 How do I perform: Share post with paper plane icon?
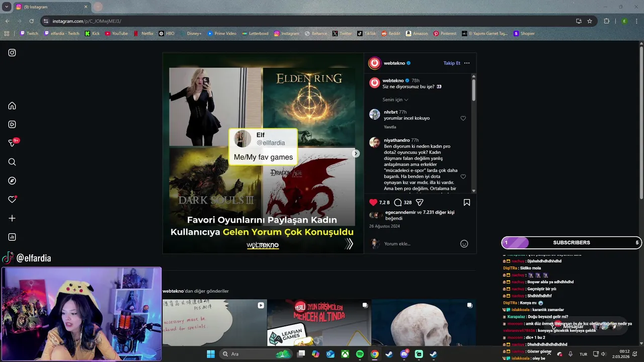[x=420, y=202]
